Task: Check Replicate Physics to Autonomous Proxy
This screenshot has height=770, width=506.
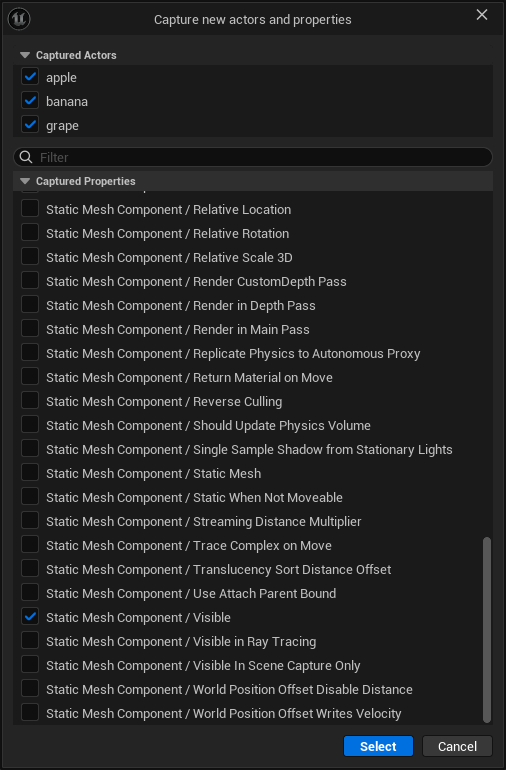Action: (30, 353)
